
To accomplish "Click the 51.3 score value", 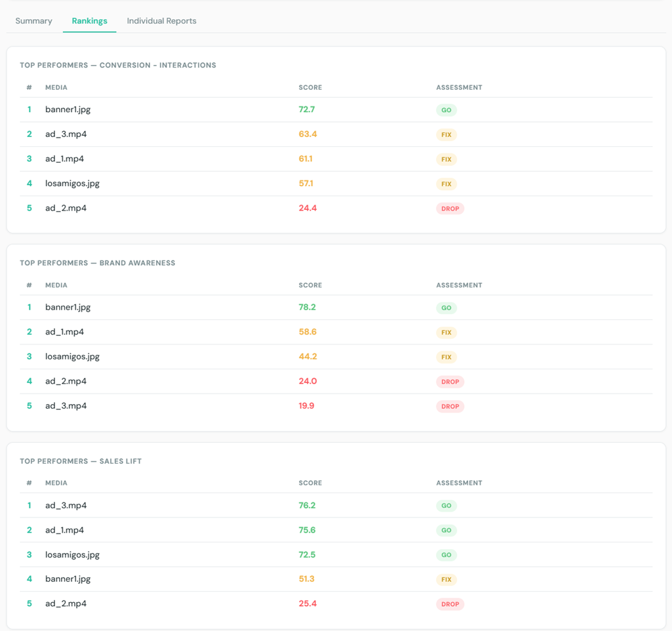I will coord(306,579).
